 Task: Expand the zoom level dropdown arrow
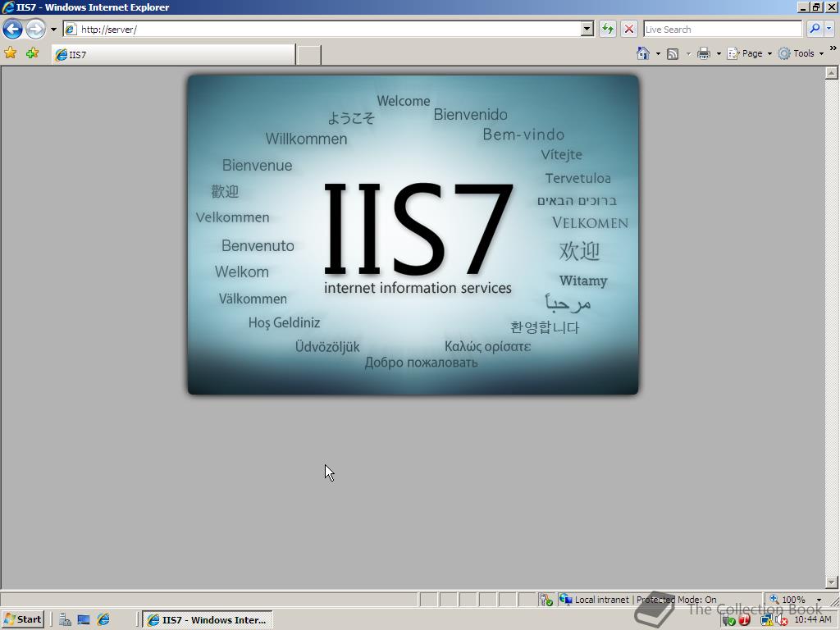point(819,600)
